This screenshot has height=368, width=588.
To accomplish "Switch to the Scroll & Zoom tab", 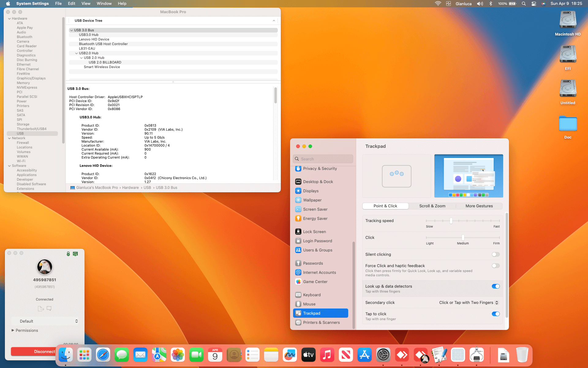I will coord(432,206).
